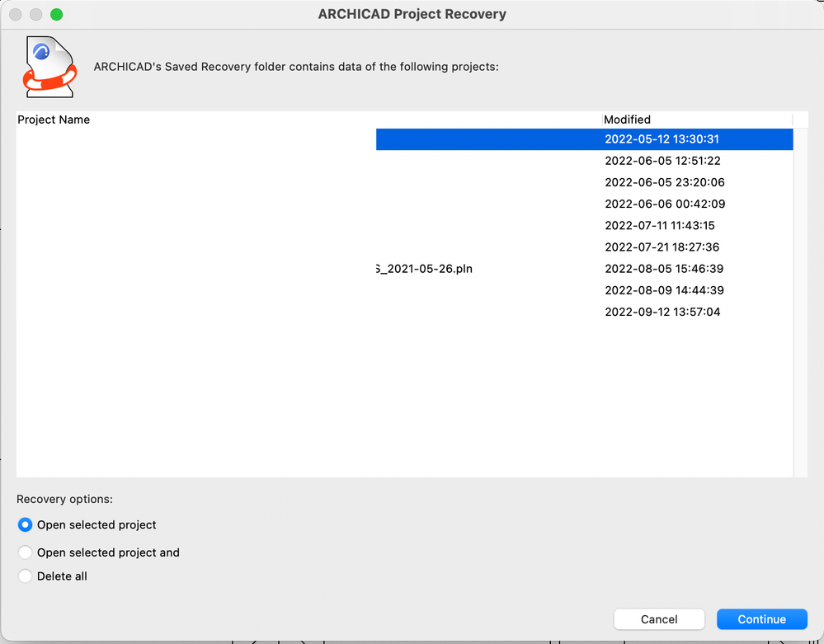The width and height of the screenshot is (824, 644).
Task: Sort by the Project Name column header
Action: [x=309, y=120]
